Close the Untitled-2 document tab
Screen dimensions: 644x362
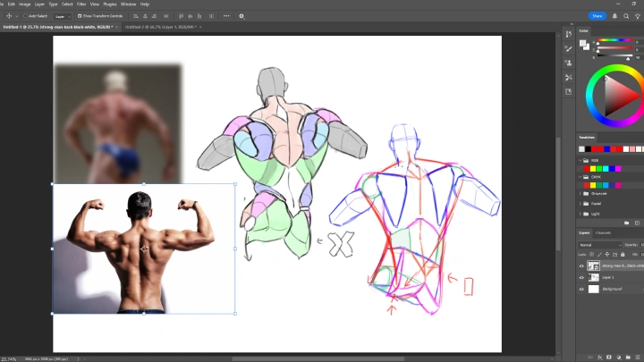[x=200, y=27]
